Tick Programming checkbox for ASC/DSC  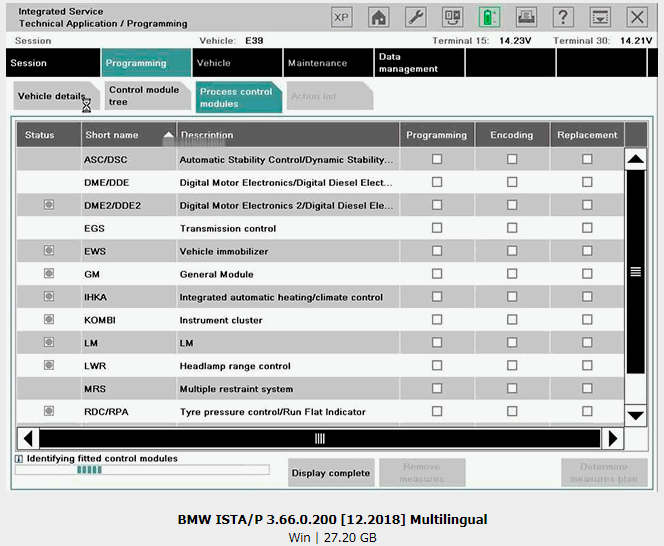tap(437, 159)
